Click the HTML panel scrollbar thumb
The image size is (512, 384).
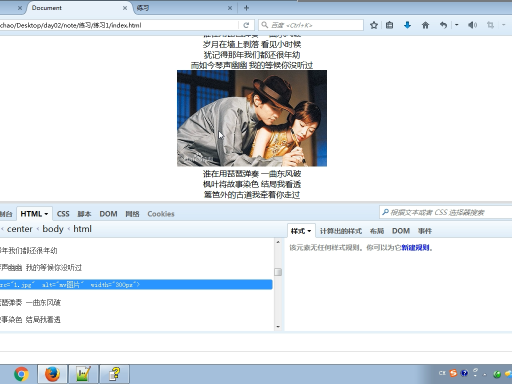coord(278,272)
